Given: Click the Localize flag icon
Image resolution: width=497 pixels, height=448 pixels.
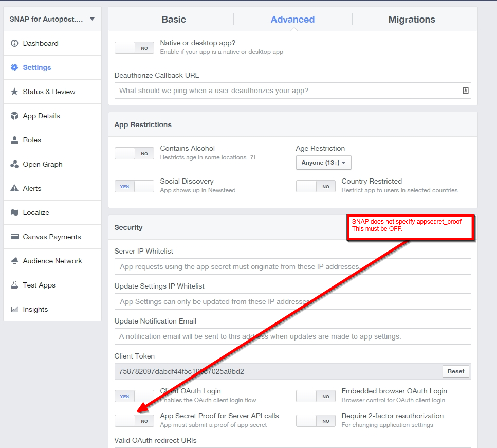Looking at the screenshot, I should (x=14, y=212).
